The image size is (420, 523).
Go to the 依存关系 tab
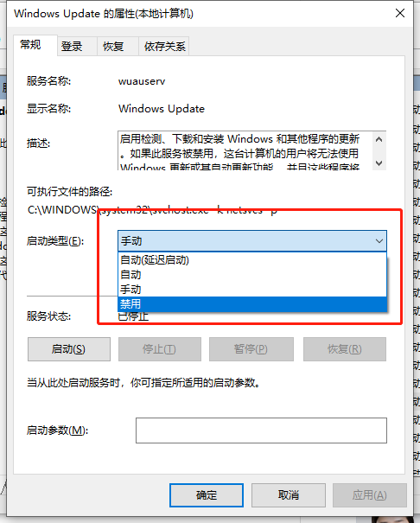[165, 47]
